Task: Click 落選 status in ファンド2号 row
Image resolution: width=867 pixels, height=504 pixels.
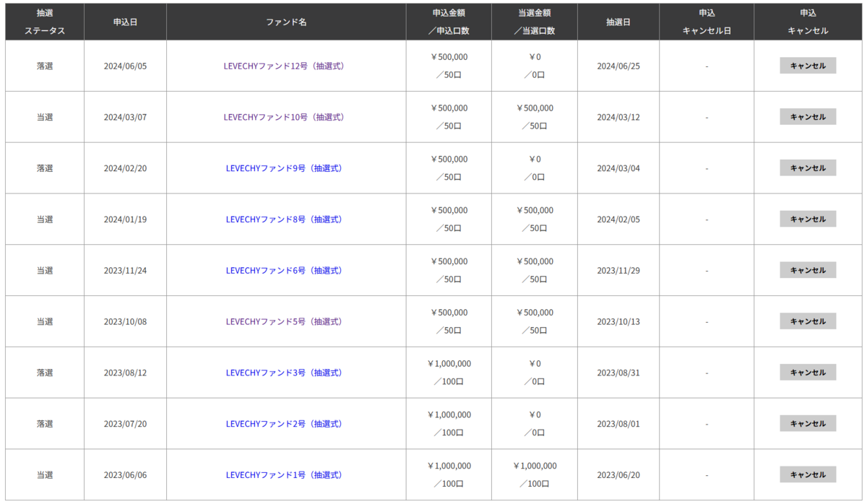Action: click(45, 424)
